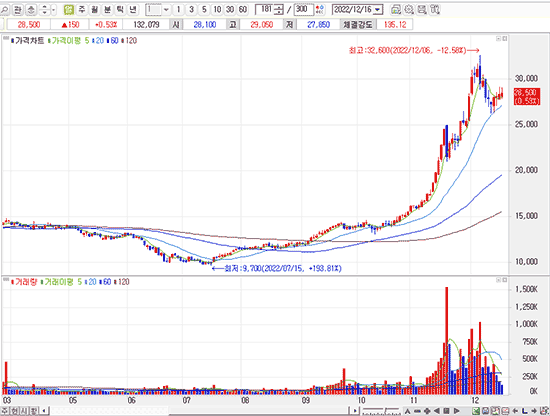Click the 28,500 current price tag on axis
Viewport: 550px width, 416px height.
click(526, 96)
